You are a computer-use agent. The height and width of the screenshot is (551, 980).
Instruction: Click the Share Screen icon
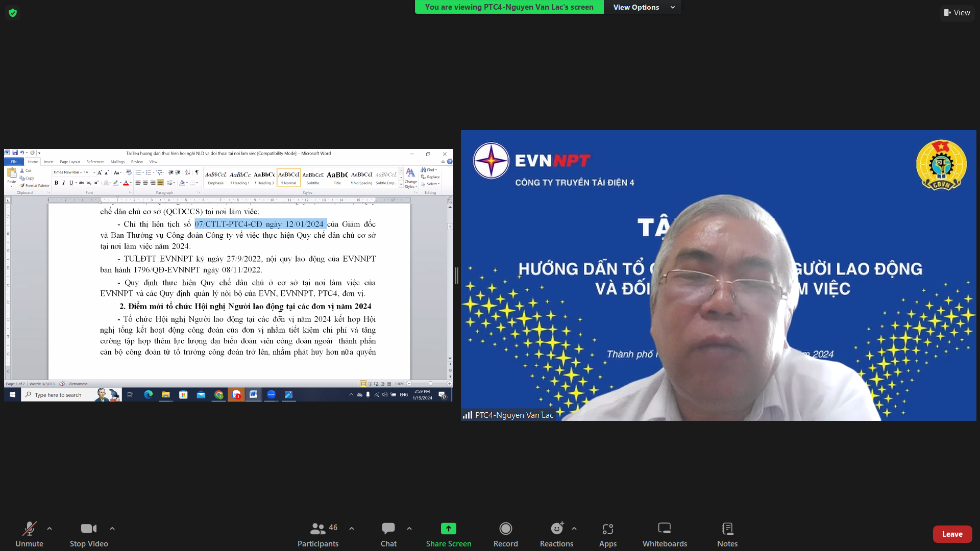pos(448,529)
